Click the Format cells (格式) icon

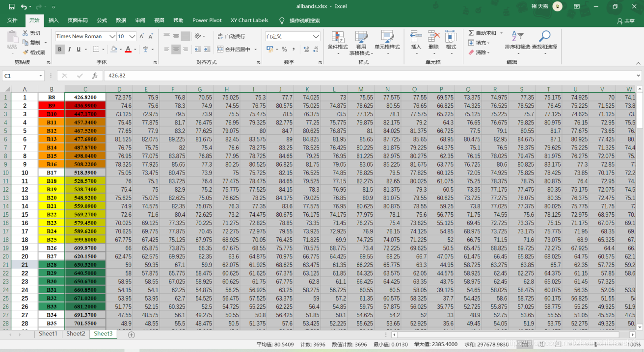click(x=451, y=36)
